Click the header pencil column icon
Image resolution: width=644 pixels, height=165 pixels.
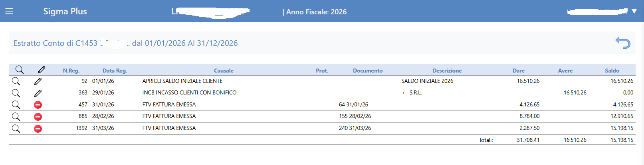pyautogui.click(x=42, y=70)
